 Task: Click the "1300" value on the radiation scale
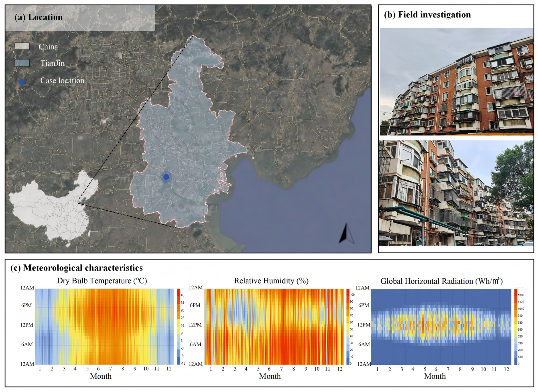pos(521,295)
